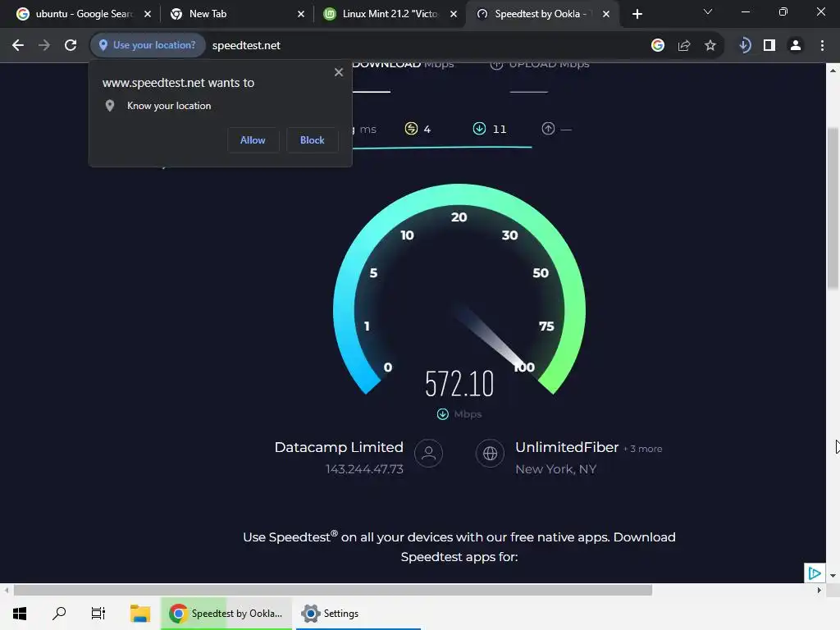Open a new browser tab
Viewport: 840px width, 630px height.
coord(637,14)
